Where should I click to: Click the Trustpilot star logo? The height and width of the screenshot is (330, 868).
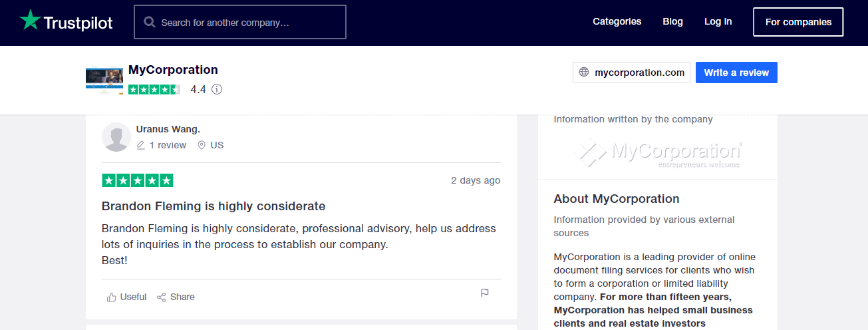pos(30,21)
